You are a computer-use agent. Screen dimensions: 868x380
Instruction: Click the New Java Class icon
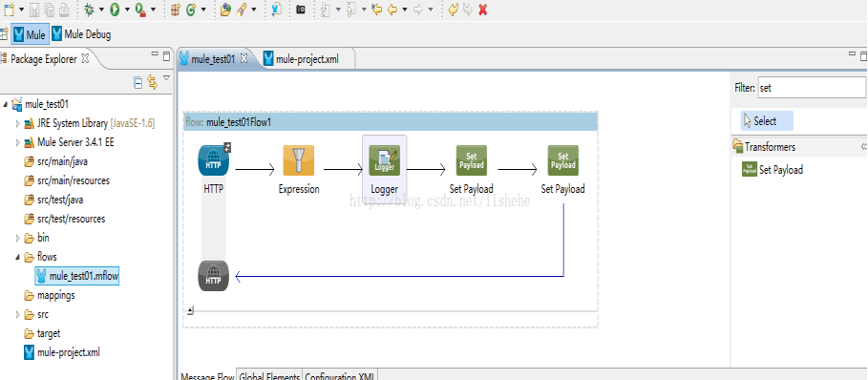(191, 10)
